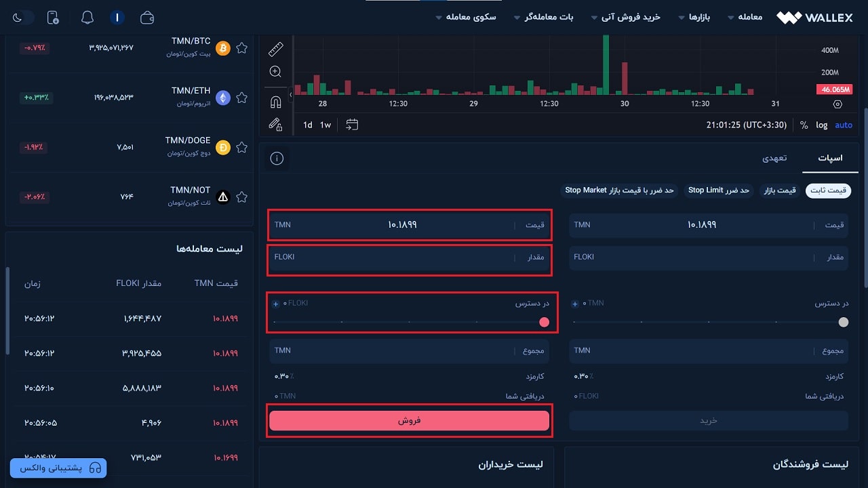Viewport: 868px width, 488px height.
Task: Switch to the اسپات tab
Action: (830, 158)
